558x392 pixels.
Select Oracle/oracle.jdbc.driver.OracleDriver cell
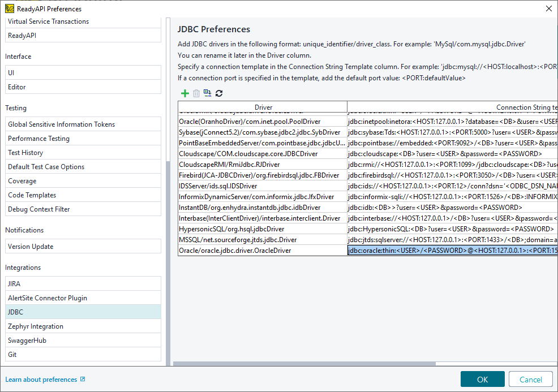263,251
